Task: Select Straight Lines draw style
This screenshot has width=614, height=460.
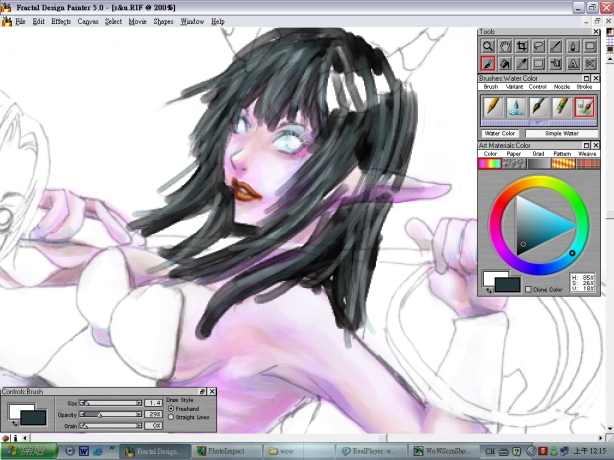Action: [171, 417]
